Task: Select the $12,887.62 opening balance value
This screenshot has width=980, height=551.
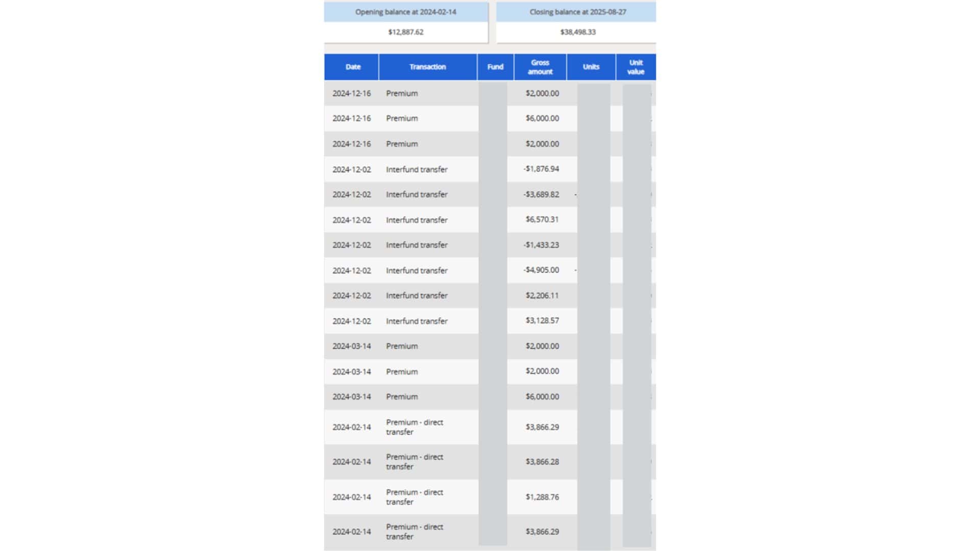Action: [x=406, y=32]
